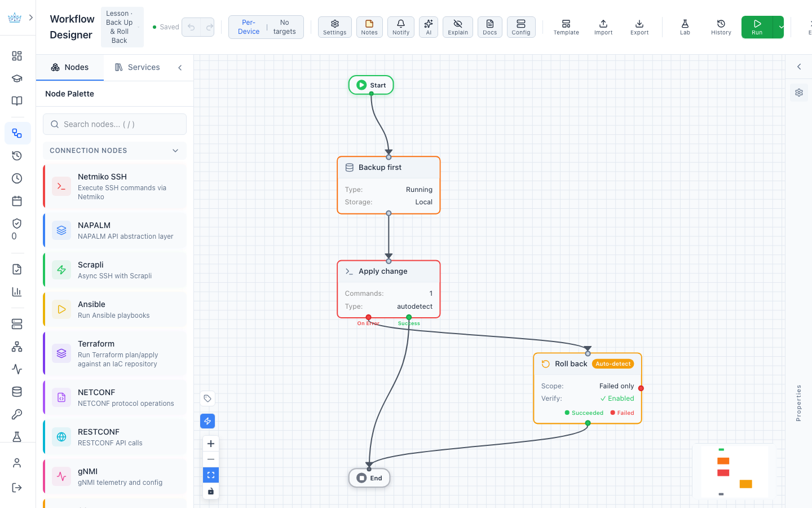Image resolution: width=812 pixels, height=508 pixels.
Task: Run the workflow
Action: [x=757, y=27]
